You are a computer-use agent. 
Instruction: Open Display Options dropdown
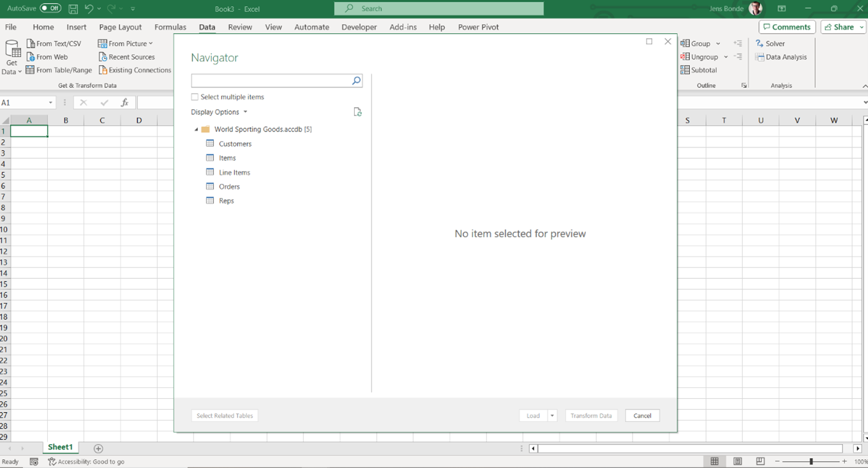pos(219,112)
